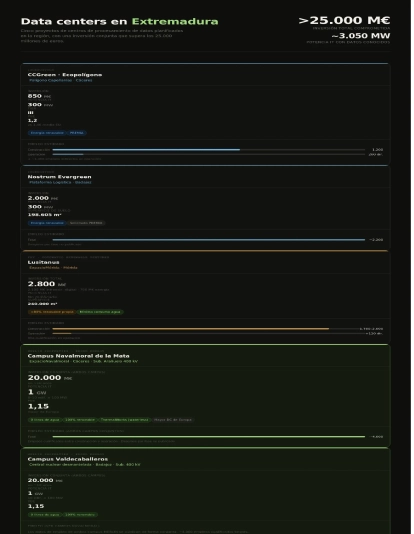The width and height of the screenshot is (414, 534).
Task: Click the '850' investment value under CCGreen
Action: coord(35,96)
